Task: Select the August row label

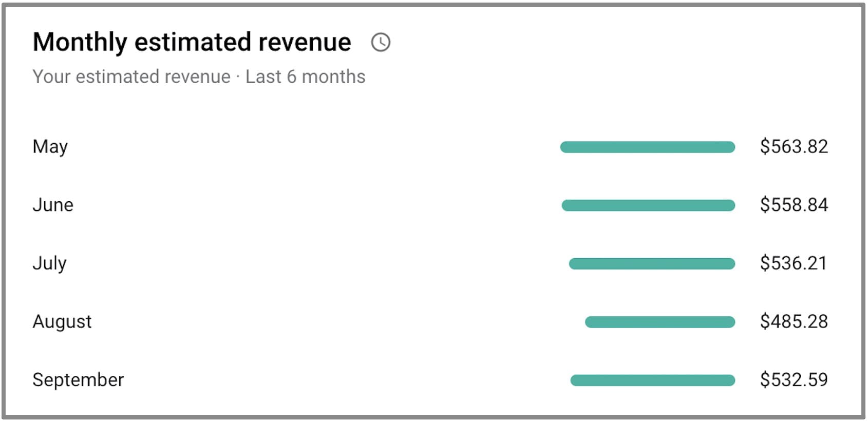Action: pyautogui.click(x=62, y=322)
